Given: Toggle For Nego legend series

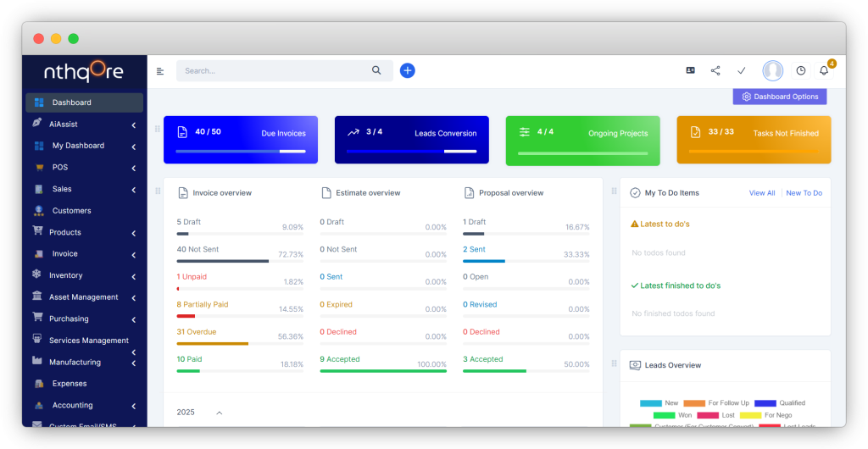Looking at the screenshot, I should 766,415.
